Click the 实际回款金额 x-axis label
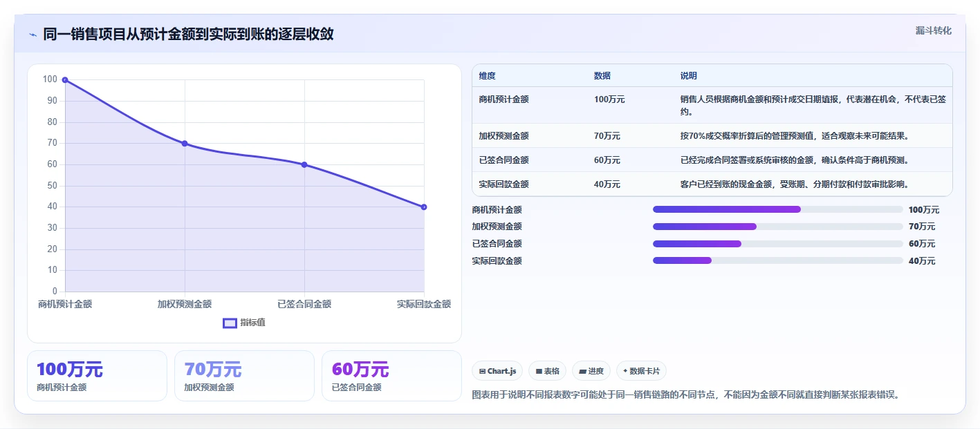980x429 pixels. [x=424, y=304]
